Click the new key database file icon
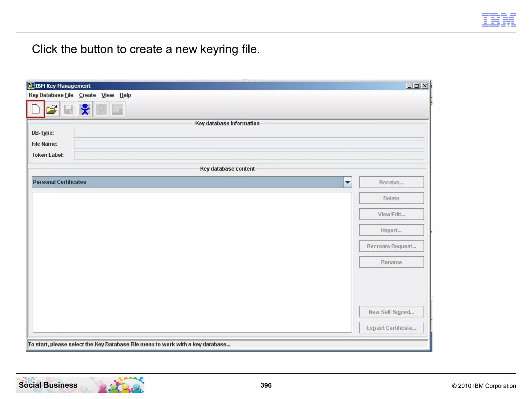Image resolution: width=532 pixels, height=399 pixels. tap(36, 109)
